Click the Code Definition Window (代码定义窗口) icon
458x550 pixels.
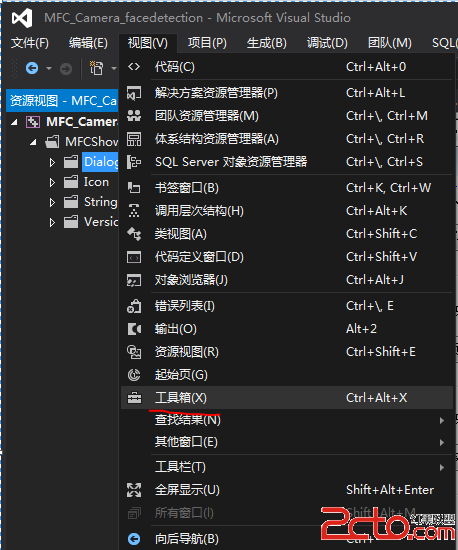coord(134,257)
